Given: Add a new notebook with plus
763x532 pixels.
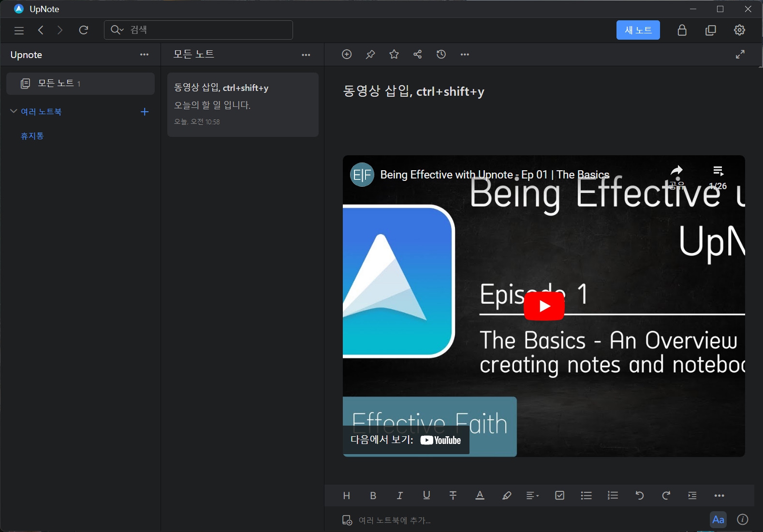Looking at the screenshot, I should tap(144, 112).
